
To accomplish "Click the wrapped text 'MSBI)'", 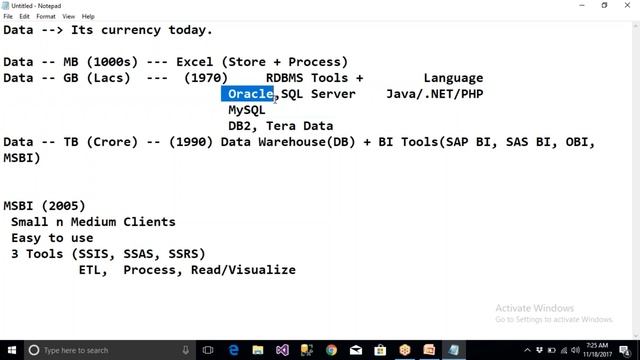I will (22, 158).
